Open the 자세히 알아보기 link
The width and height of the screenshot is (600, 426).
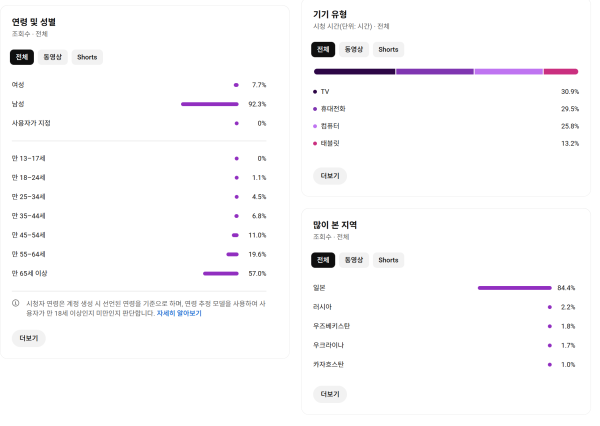pos(179,313)
